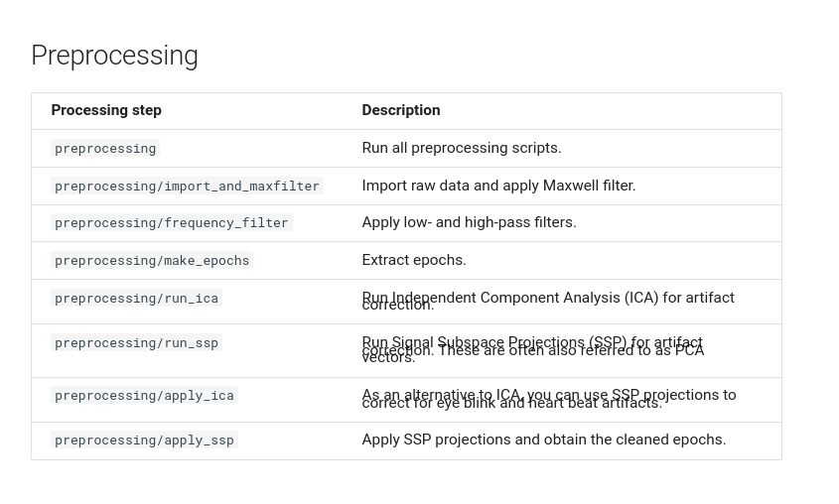Select 'preprocessing/apply_ica' code text
This screenshot has width=839, height=504.
(x=145, y=396)
